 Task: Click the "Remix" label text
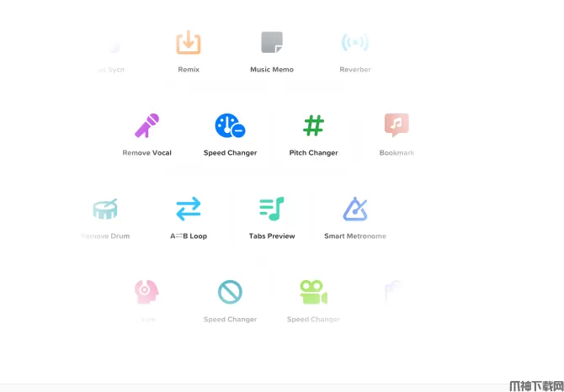[189, 69]
